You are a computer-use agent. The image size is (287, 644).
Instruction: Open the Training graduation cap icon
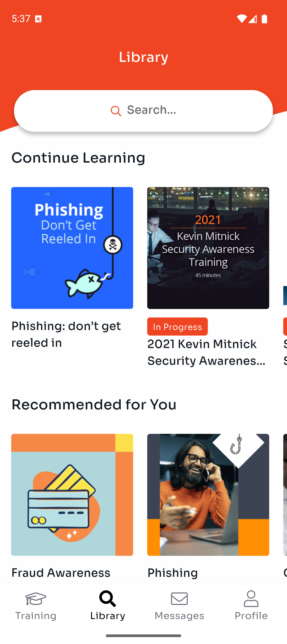[x=36, y=599]
